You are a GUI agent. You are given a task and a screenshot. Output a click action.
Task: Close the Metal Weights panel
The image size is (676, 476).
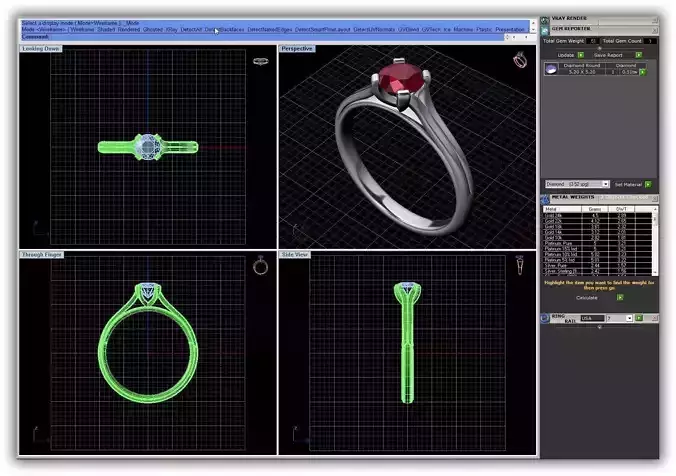click(x=654, y=198)
